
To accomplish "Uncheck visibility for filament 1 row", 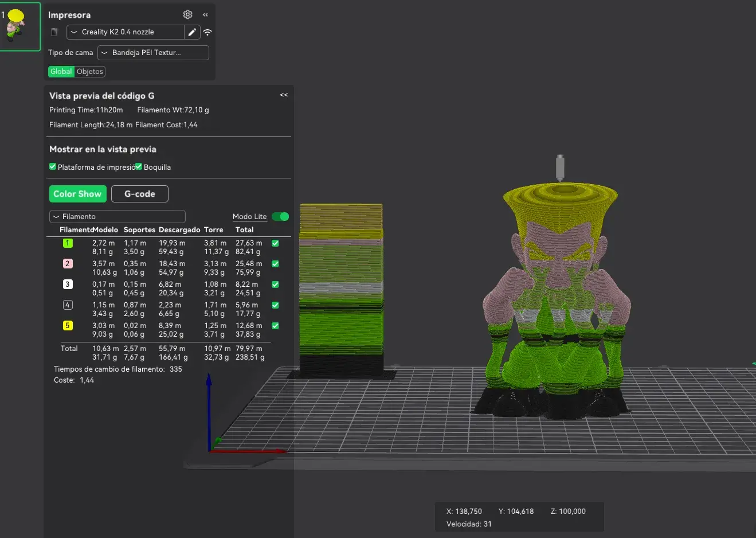I will tap(275, 243).
